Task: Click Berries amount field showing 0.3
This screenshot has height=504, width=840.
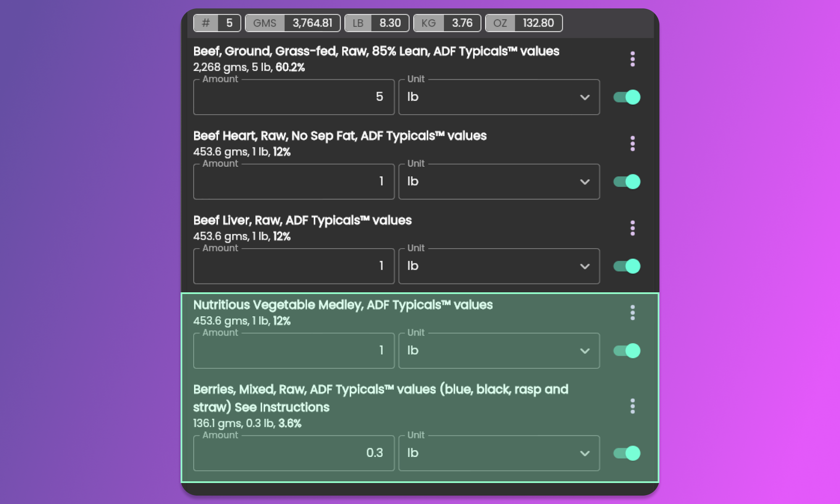Action: 294,453
